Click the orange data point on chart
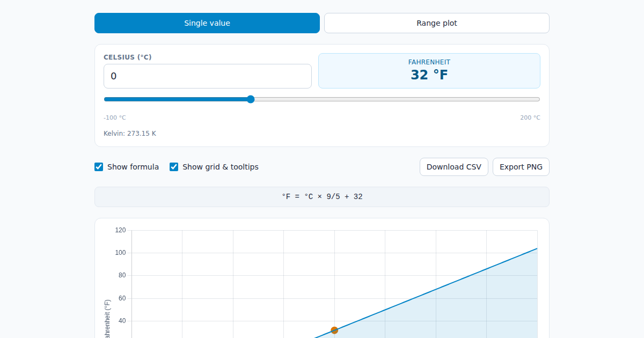 coord(334,330)
